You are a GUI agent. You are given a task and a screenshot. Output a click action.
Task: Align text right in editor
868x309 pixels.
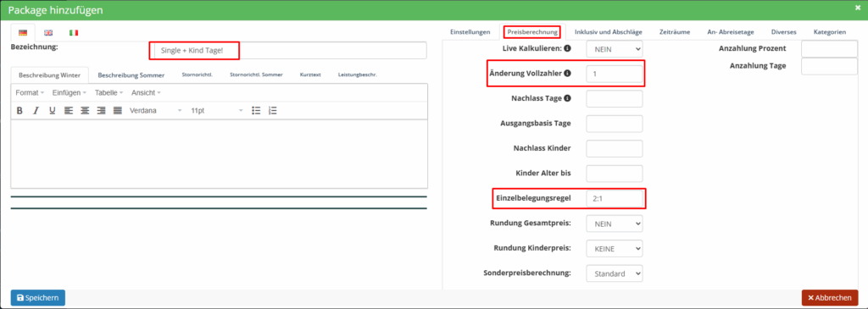tap(102, 111)
